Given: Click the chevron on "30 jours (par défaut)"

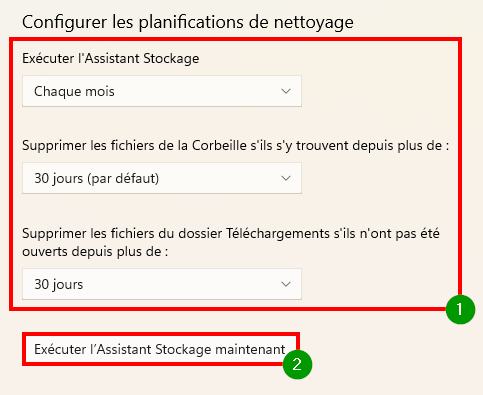Looking at the screenshot, I should click(x=286, y=178).
